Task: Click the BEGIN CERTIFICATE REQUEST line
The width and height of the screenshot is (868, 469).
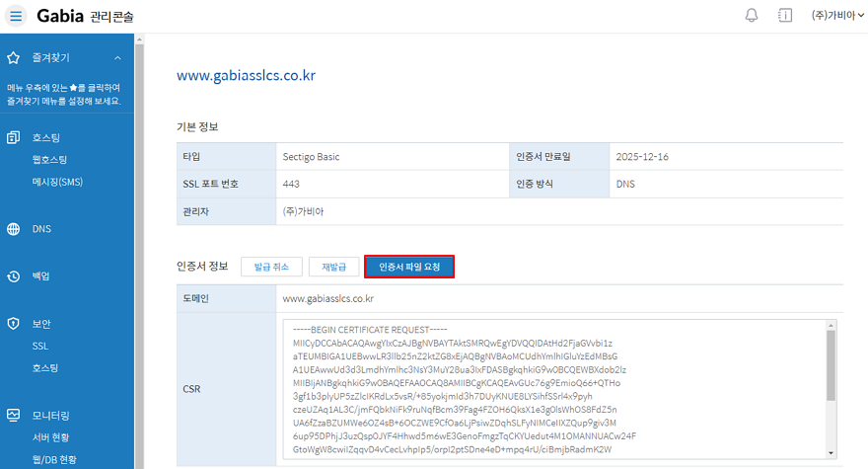Action: (x=370, y=330)
